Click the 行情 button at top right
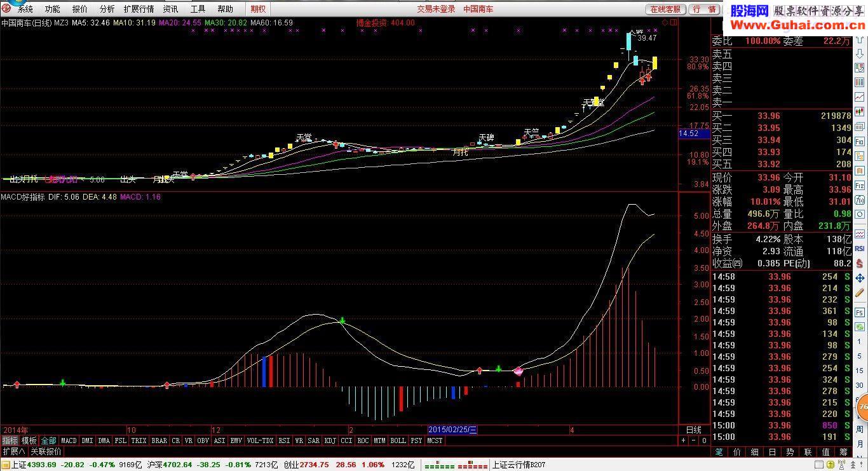The height and width of the screenshot is (471, 868). point(704,9)
